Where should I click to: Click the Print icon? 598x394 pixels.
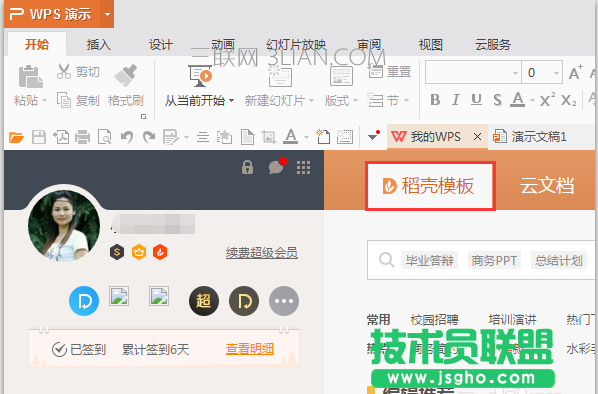82,137
